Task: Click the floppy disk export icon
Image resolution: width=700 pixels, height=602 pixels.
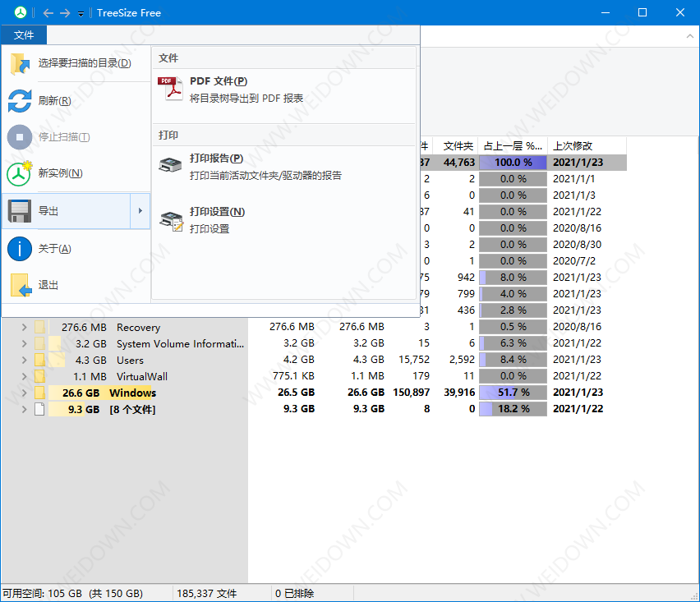Action: [20, 211]
